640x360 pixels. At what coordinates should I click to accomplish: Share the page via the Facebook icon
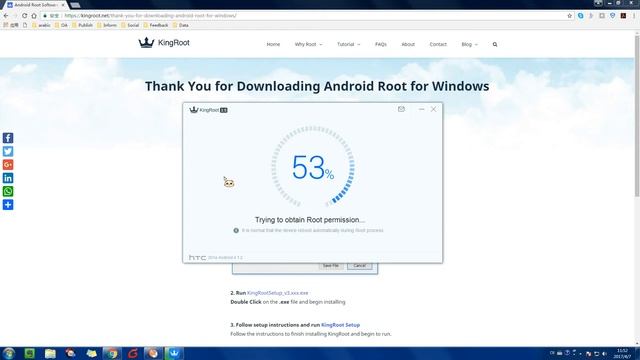click(x=8, y=138)
